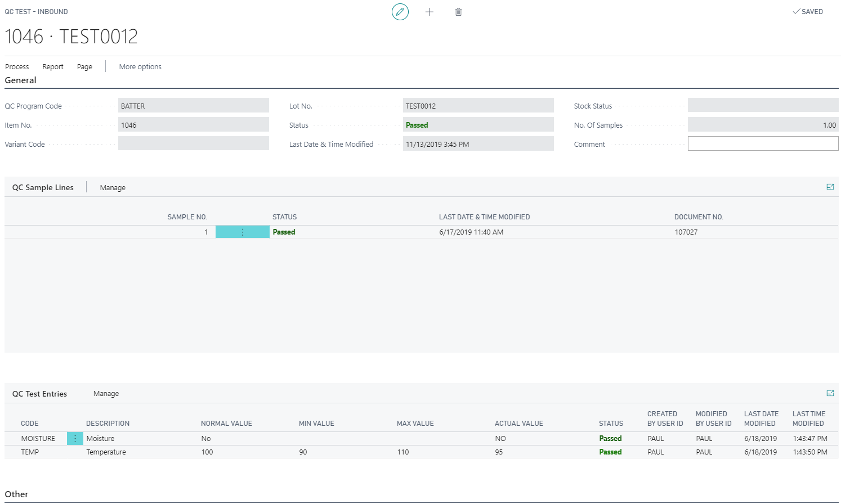
Task: Expand QC Sample Lines to full view
Action: coord(830,187)
